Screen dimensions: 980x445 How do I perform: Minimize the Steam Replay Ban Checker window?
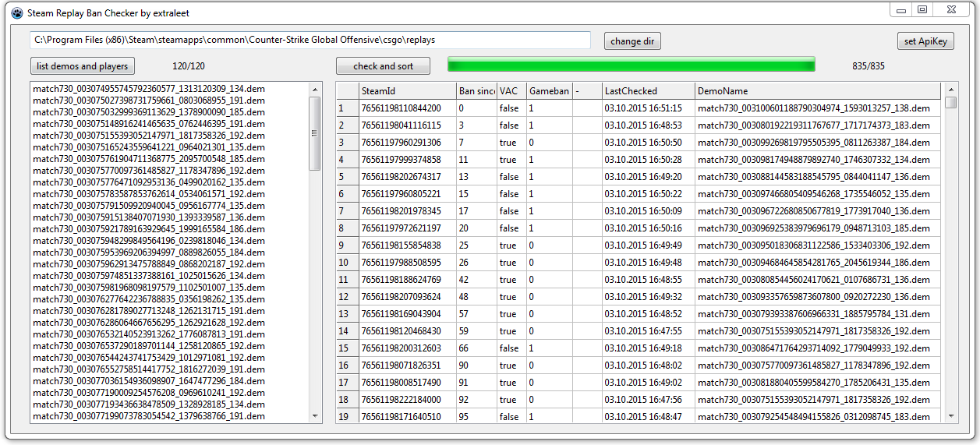pyautogui.click(x=901, y=10)
